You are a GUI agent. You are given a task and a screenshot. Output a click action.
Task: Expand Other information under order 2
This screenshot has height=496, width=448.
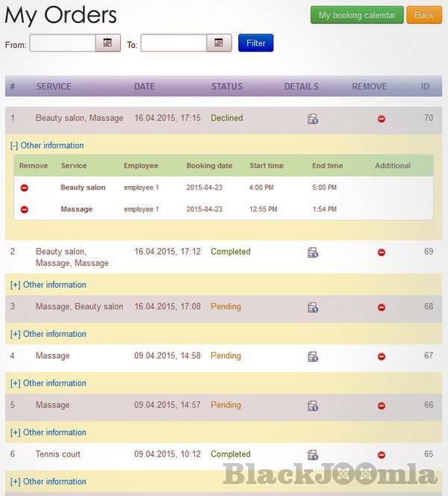(x=48, y=285)
